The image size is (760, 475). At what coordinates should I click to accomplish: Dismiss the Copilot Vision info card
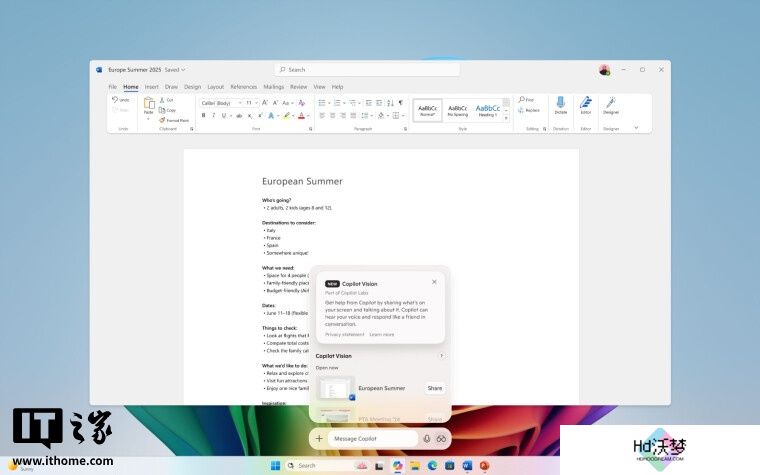pyautogui.click(x=434, y=282)
